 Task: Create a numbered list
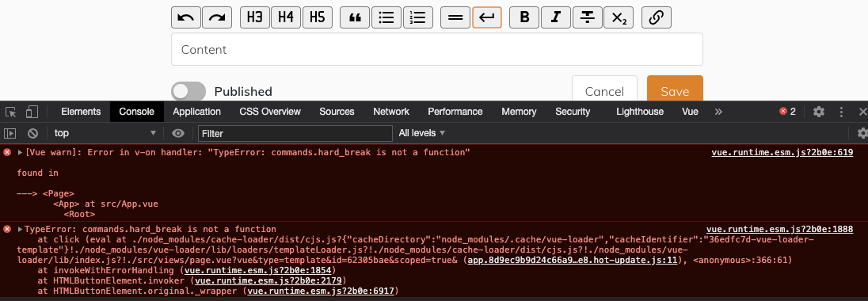point(418,17)
